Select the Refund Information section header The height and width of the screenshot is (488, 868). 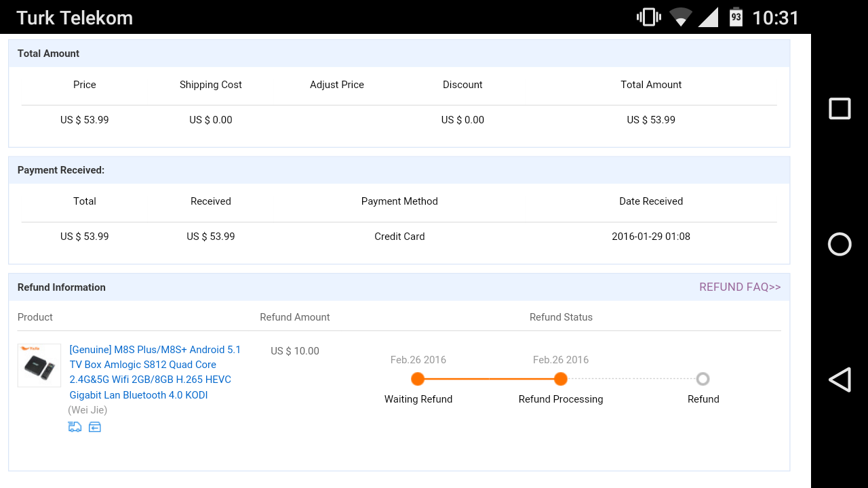[399, 287]
